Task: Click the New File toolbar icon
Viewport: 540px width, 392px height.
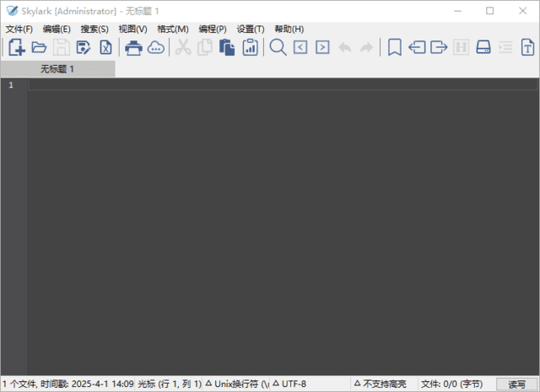Action: (x=16, y=48)
